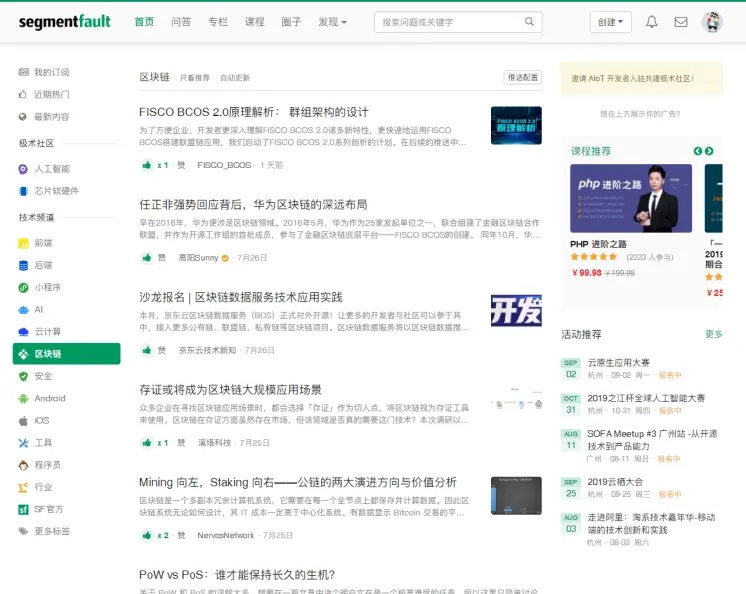The height and width of the screenshot is (594, 746).
Task: Focus the search input field
Action: point(458,22)
